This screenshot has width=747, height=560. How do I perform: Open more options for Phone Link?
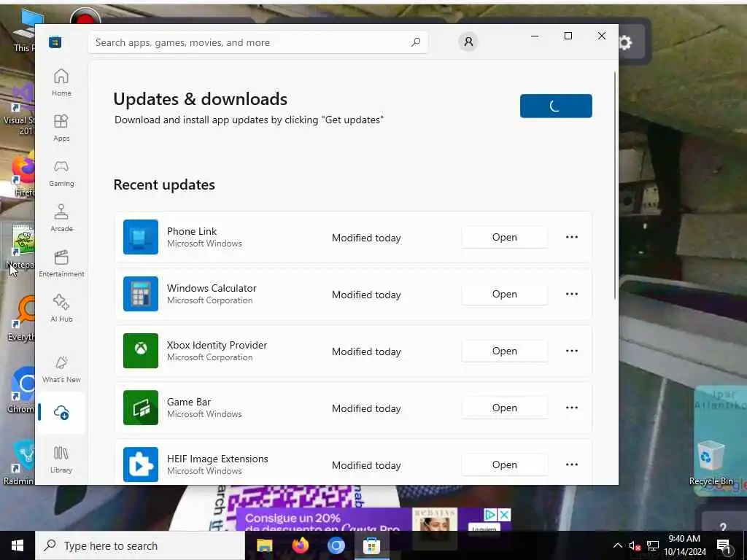coord(572,237)
